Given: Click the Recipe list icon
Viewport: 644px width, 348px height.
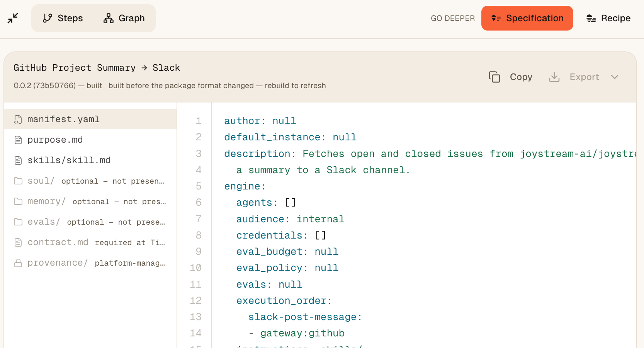Looking at the screenshot, I should click(591, 18).
